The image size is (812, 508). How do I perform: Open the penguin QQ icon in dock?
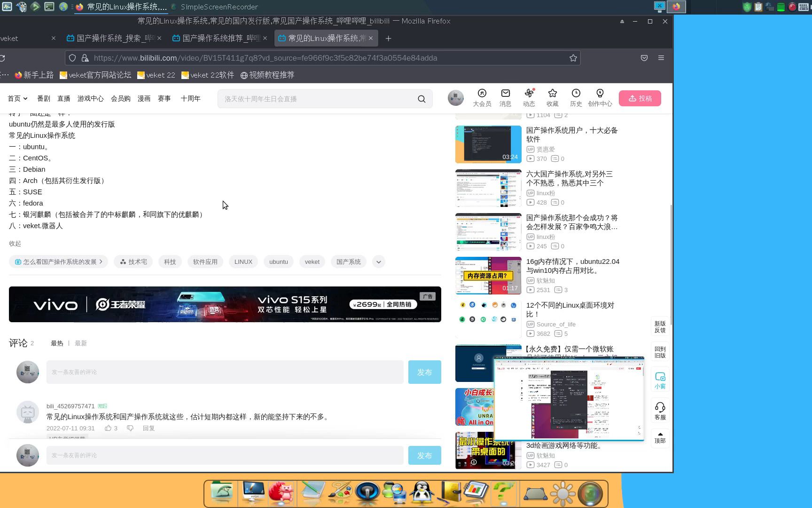(x=422, y=493)
